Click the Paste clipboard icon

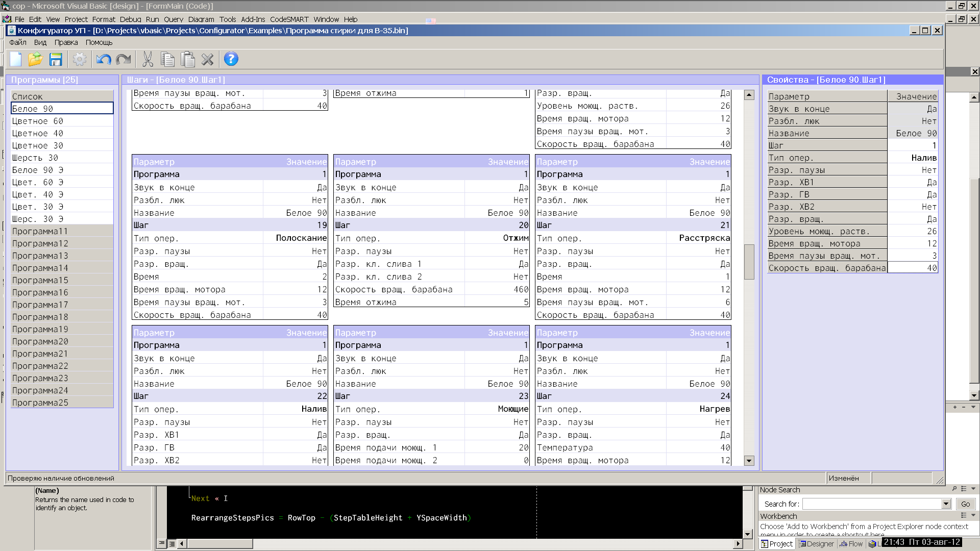(188, 59)
